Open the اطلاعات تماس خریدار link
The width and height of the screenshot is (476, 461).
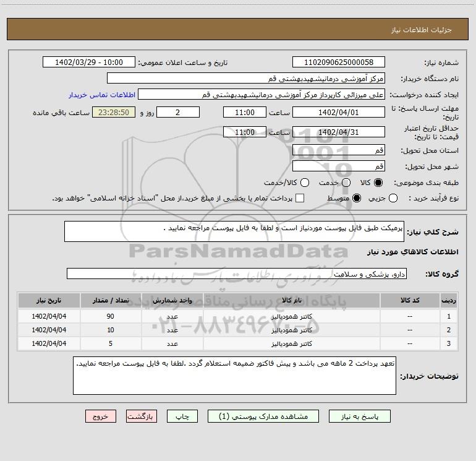point(102,95)
